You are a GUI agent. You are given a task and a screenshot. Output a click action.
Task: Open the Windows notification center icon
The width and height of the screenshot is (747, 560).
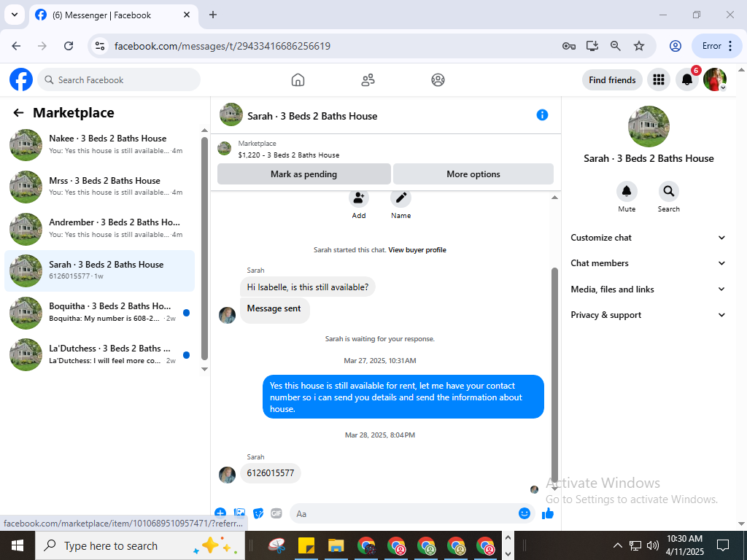(723, 545)
